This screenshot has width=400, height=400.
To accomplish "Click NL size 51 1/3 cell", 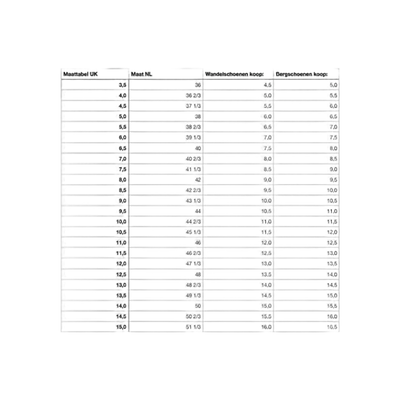I will (x=166, y=327).
